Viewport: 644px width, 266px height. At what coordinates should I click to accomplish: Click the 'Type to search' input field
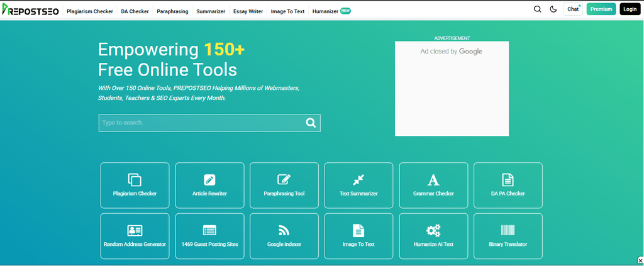coord(200,123)
